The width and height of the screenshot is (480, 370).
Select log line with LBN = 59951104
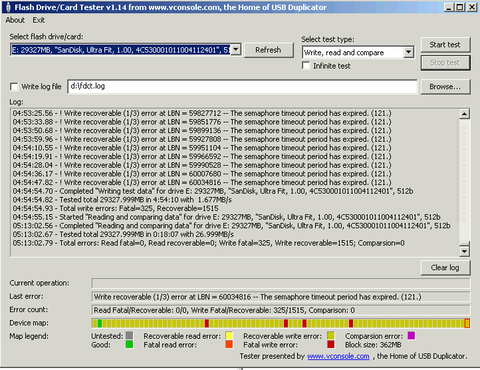[x=202, y=148]
